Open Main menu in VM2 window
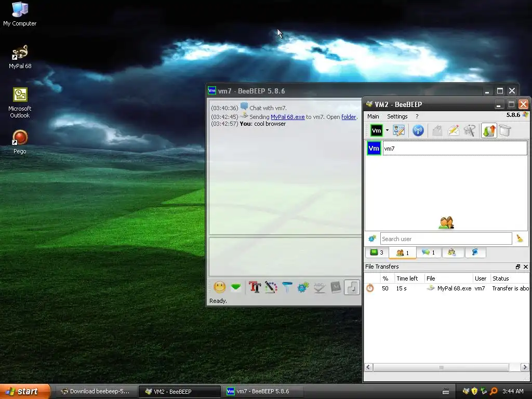This screenshot has height=399, width=532. [x=373, y=116]
